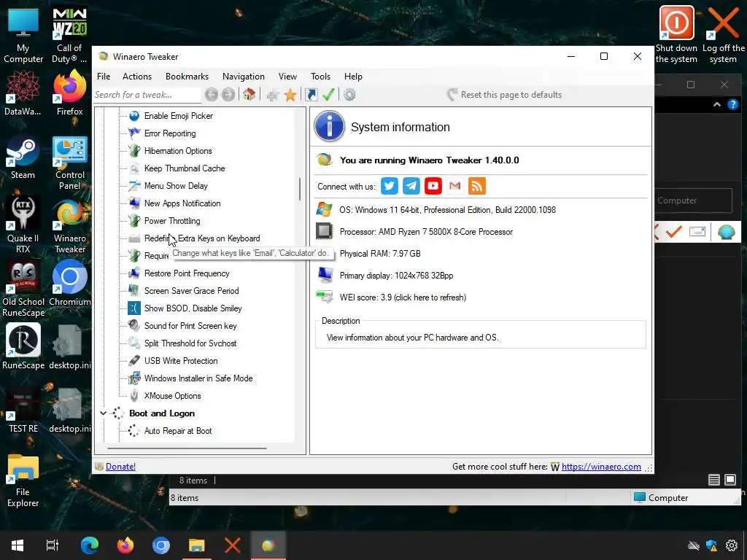
Task: Select Power Throttling in the tree
Action: coord(172,221)
